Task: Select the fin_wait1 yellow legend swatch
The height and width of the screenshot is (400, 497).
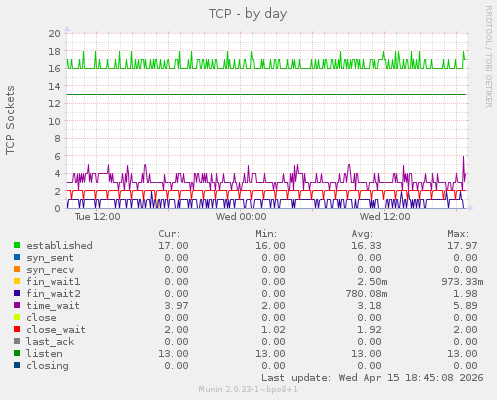Action: pyautogui.click(x=17, y=281)
